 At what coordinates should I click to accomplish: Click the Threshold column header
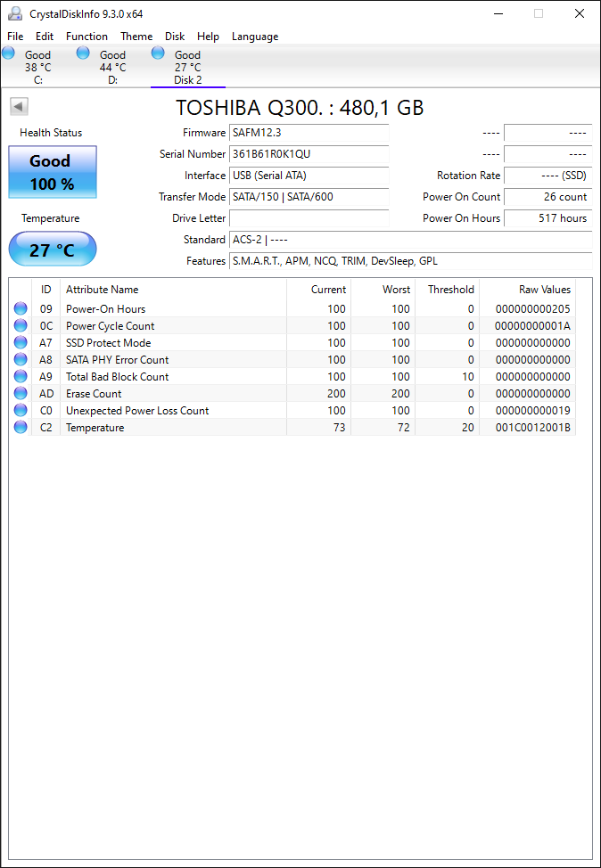pyautogui.click(x=447, y=290)
